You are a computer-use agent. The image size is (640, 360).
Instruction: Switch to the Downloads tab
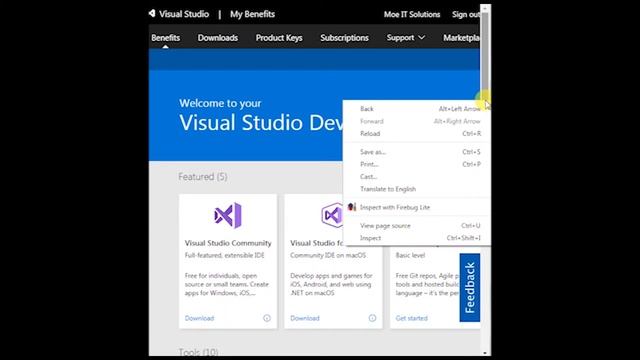click(218, 38)
